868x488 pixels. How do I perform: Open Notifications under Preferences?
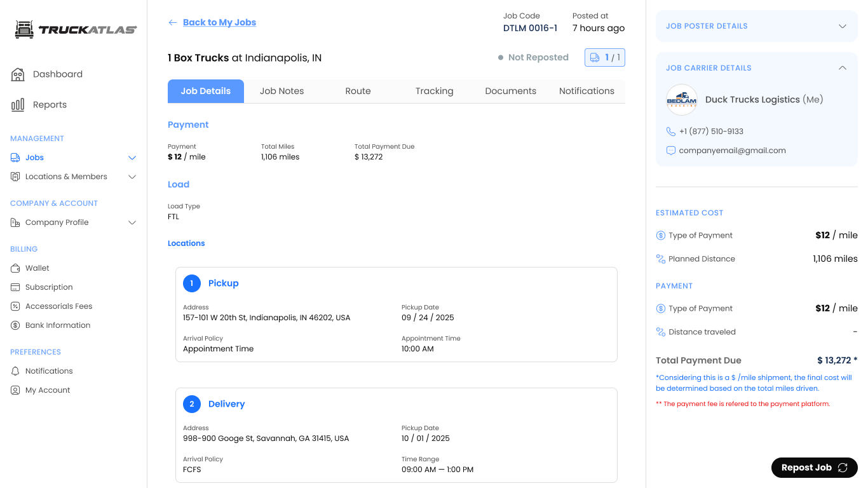(x=49, y=371)
